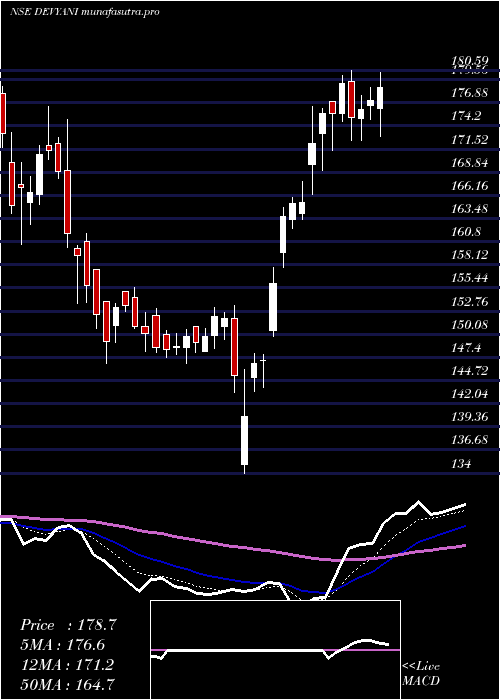Click the Price : 178.7 readout
The height and width of the screenshot is (700, 500).
[68, 625]
